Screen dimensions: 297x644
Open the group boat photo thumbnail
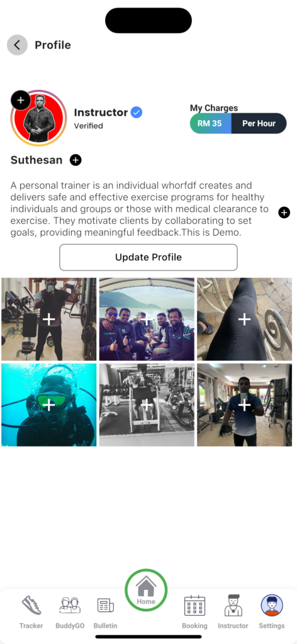point(147,319)
